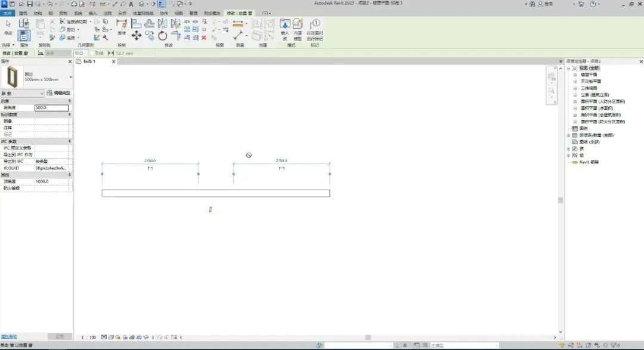644x350 pixels.
Task: Select Revit 链接 in project browser
Action: tap(589, 162)
